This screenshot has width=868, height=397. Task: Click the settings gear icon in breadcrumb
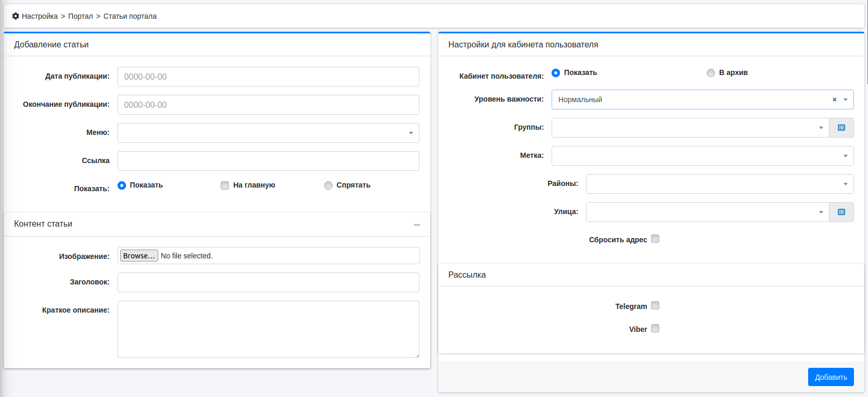click(x=16, y=16)
